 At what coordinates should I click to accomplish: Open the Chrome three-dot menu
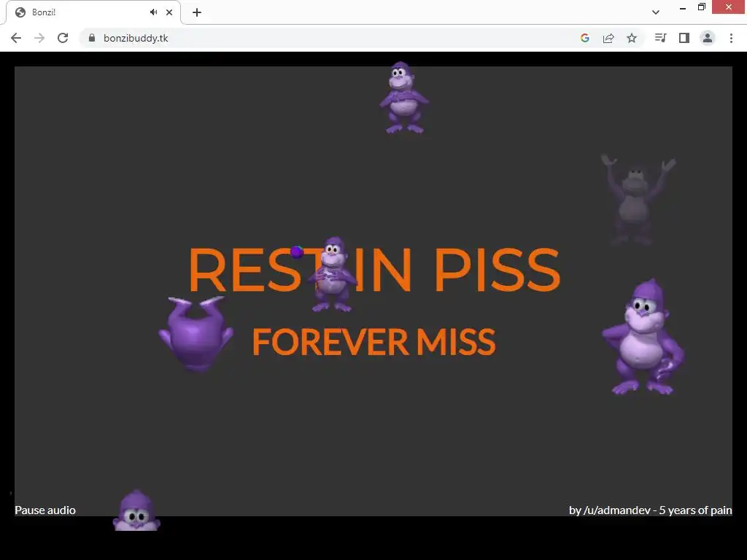(x=731, y=38)
